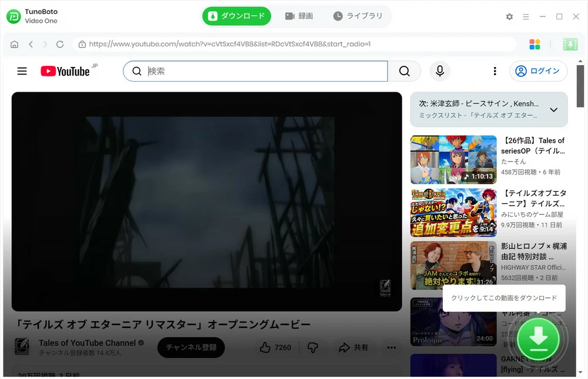The image size is (588, 379).
Task: Open the TuneBoto hamburger menu
Action: coord(526,16)
